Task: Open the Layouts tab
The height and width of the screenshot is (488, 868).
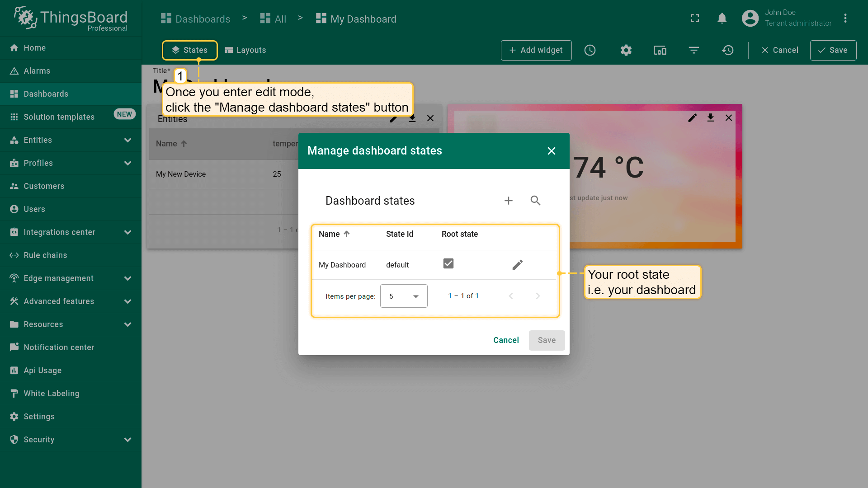Action: [x=245, y=50]
